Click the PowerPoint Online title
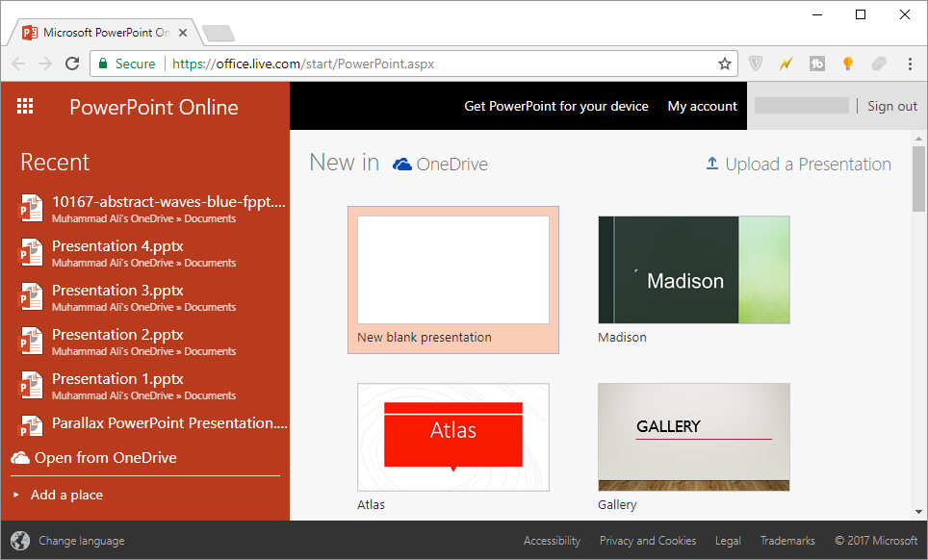 pyautogui.click(x=154, y=107)
